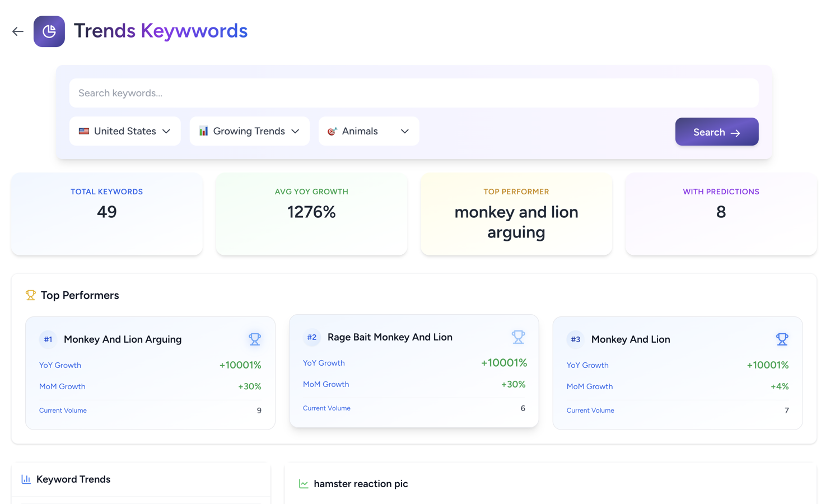Expand the Growing Trends filter dropdown
835x504 pixels.
pyautogui.click(x=249, y=131)
